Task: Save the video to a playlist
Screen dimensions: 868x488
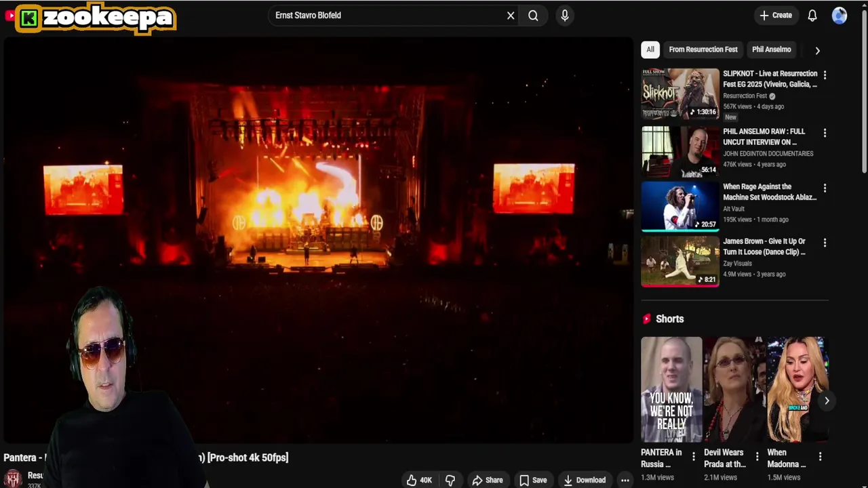Action: (533, 480)
